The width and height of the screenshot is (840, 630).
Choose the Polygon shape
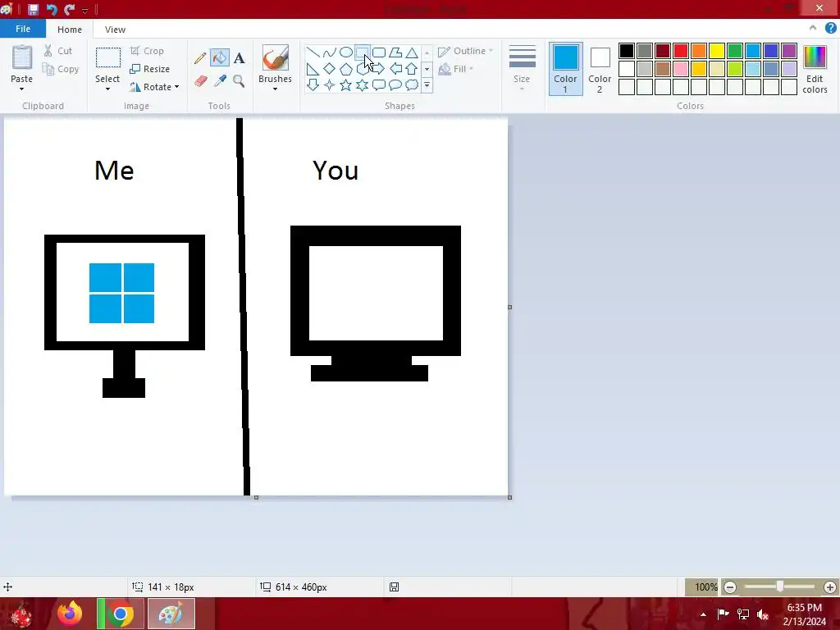395,52
